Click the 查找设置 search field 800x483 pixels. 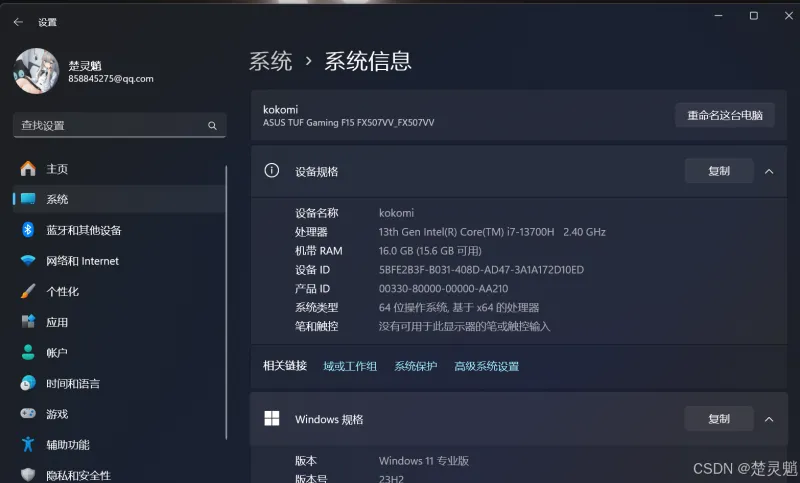tap(110, 126)
